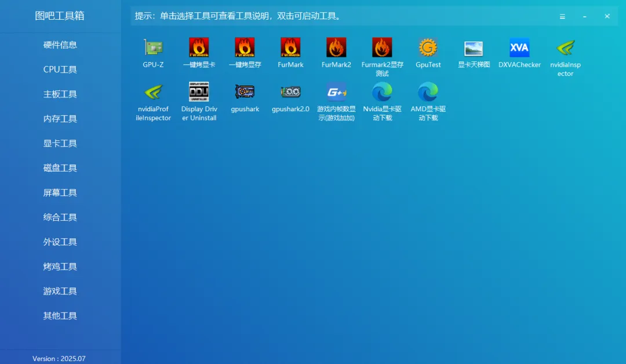
Task: Select the GPU-Z tool icon
Action: [153, 48]
